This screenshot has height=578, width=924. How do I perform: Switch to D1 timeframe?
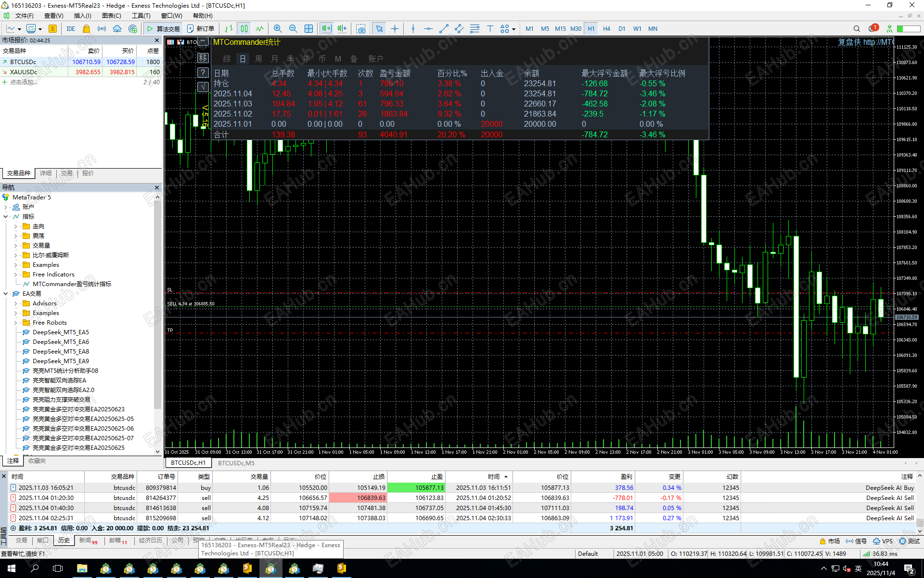point(622,29)
